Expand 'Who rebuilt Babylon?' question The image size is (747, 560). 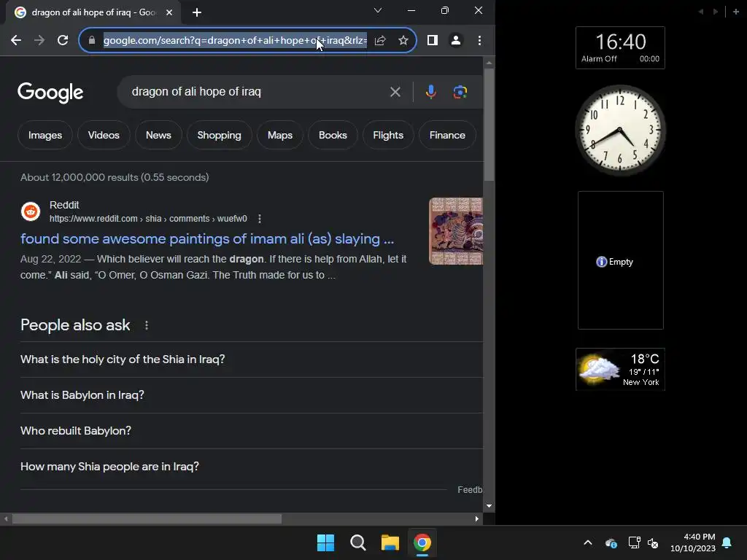tap(251, 431)
